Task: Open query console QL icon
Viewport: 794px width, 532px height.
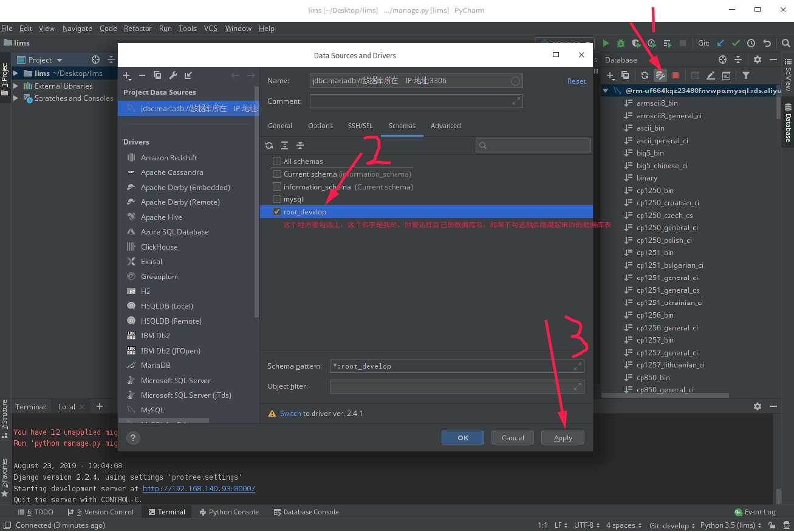Action: [x=726, y=75]
